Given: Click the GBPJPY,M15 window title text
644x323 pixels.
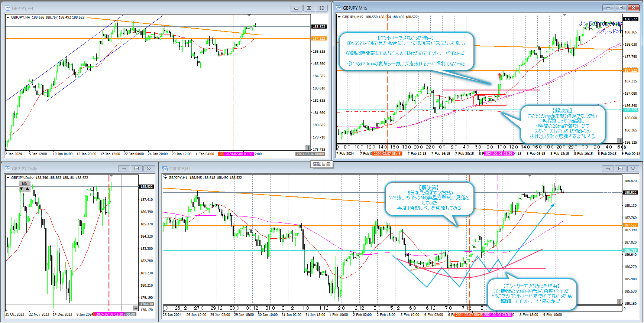Looking at the screenshot, I should coord(355,8).
